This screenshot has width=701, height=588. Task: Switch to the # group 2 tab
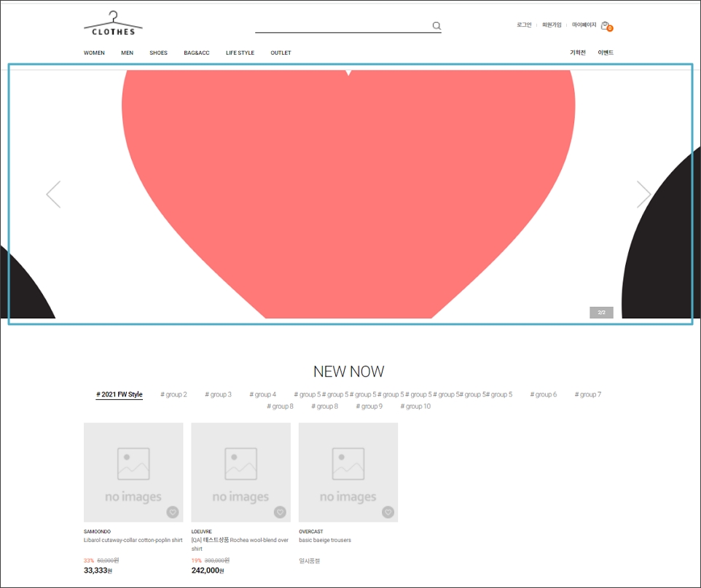pos(173,395)
